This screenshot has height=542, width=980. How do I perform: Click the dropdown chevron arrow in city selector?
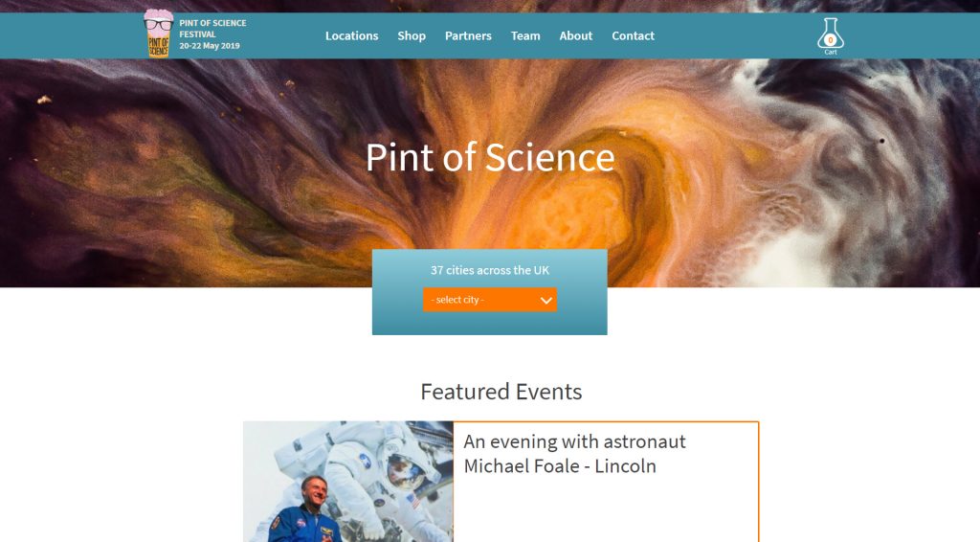546,300
